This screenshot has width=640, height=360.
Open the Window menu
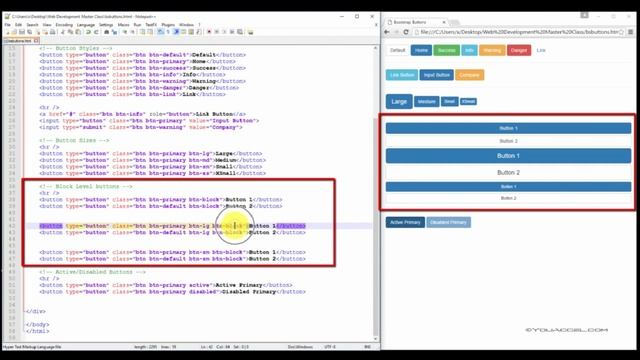187,25
